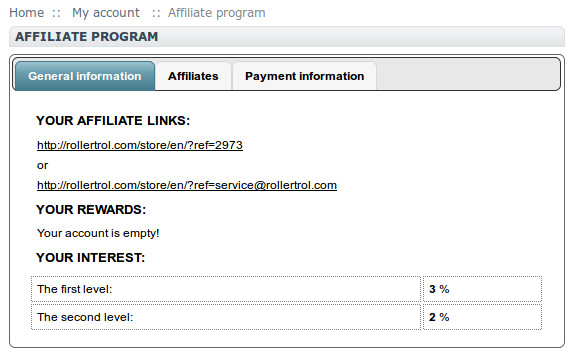Click 'Your account is empty!' text
The width and height of the screenshot is (574, 364).
pos(98,233)
